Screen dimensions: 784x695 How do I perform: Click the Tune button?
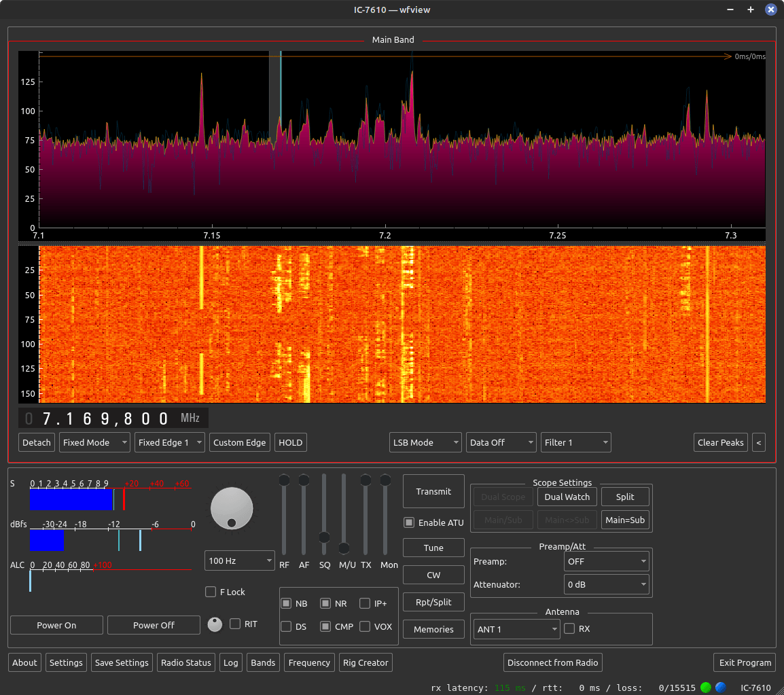(x=433, y=548)
